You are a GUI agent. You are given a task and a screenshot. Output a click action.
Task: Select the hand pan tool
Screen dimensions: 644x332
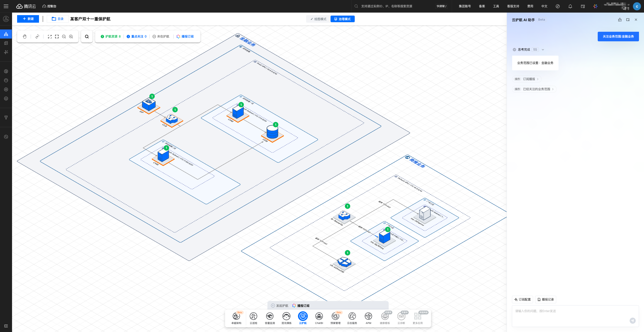pos(25,37)
